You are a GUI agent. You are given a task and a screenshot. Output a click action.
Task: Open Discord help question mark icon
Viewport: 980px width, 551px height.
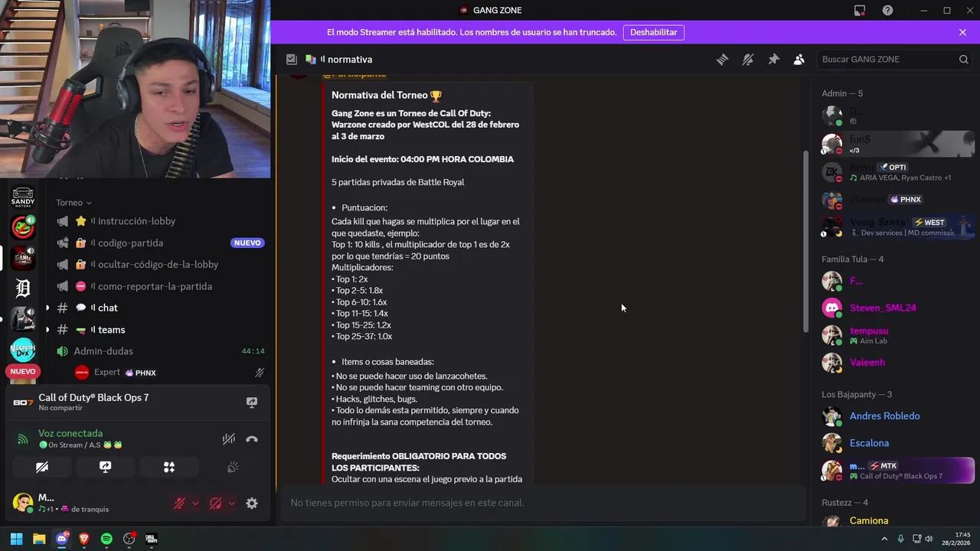tap(887, 10)
